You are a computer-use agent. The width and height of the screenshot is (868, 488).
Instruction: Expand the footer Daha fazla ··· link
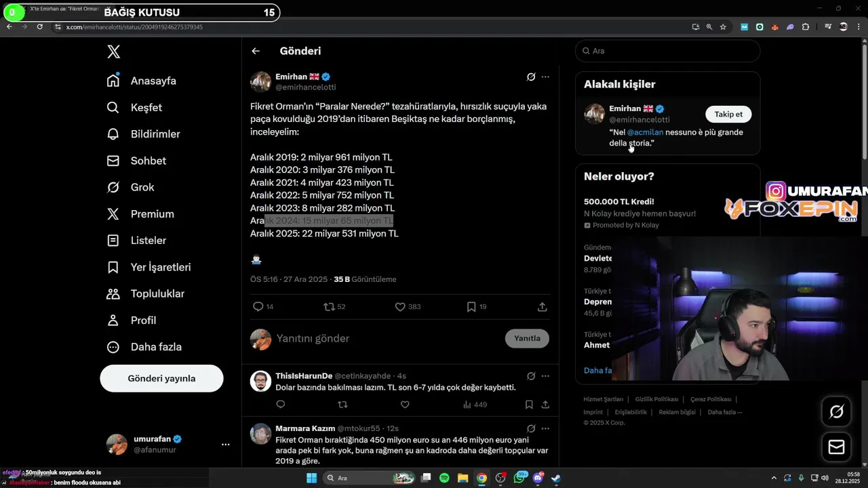pos(725,412)
